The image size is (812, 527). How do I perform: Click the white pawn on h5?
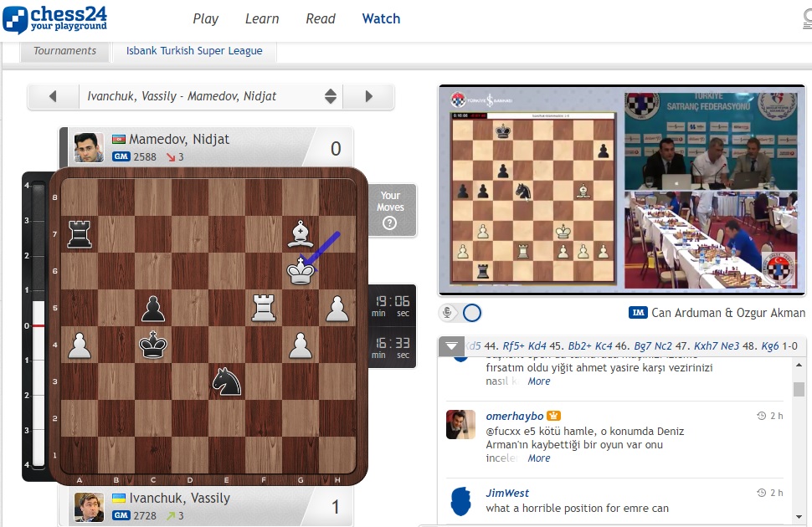(337, 308)
